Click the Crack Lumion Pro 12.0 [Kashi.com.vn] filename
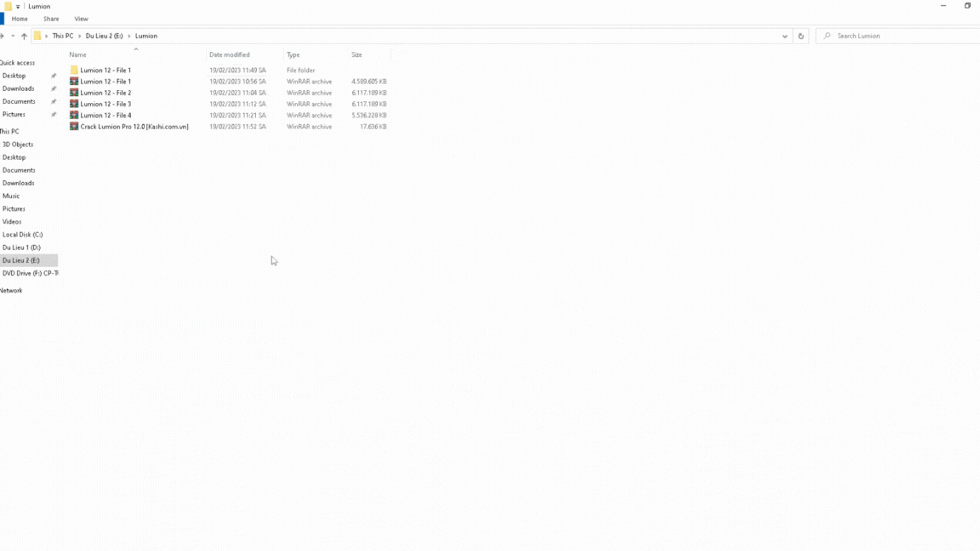The height and width of the screenshot is (551, 980). coord(134,126)
